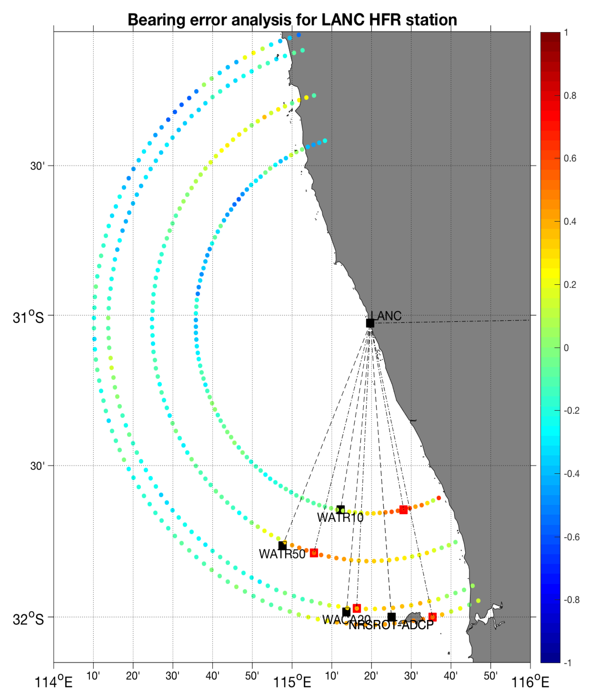Screen dimensions: 591x700
Task: Click the WATR10 black square marker
Action: pyautogui.click(x=340, y=510)
